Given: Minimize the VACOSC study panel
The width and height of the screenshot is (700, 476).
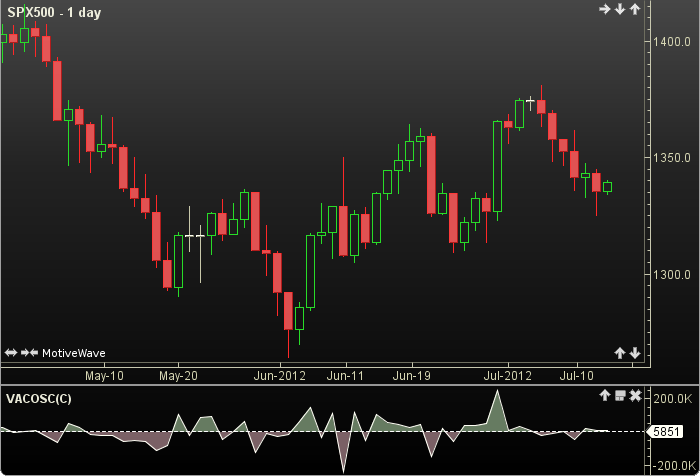Looking at the screenshot, I should pos(620,395).
